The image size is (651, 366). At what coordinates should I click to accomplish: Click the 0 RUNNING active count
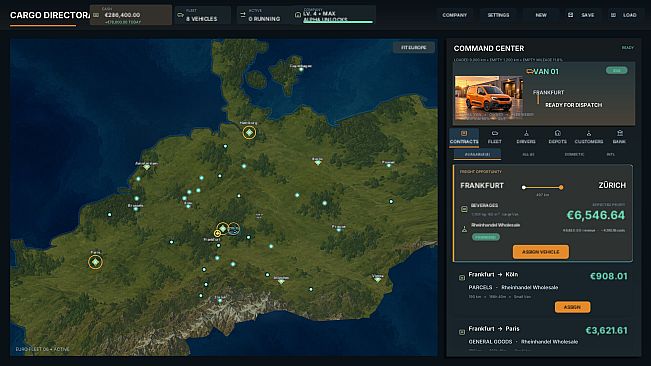[x=264, y=19]
